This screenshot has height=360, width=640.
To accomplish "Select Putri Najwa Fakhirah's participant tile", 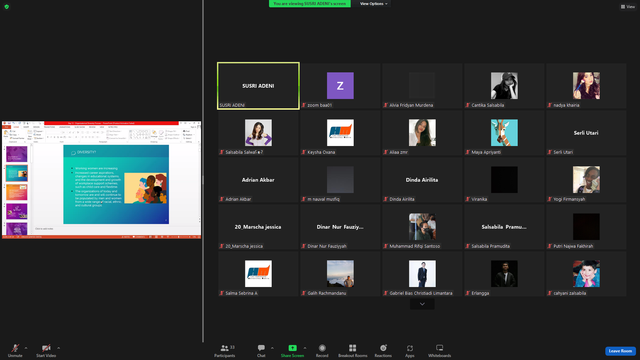I will [x=586, y=227].
